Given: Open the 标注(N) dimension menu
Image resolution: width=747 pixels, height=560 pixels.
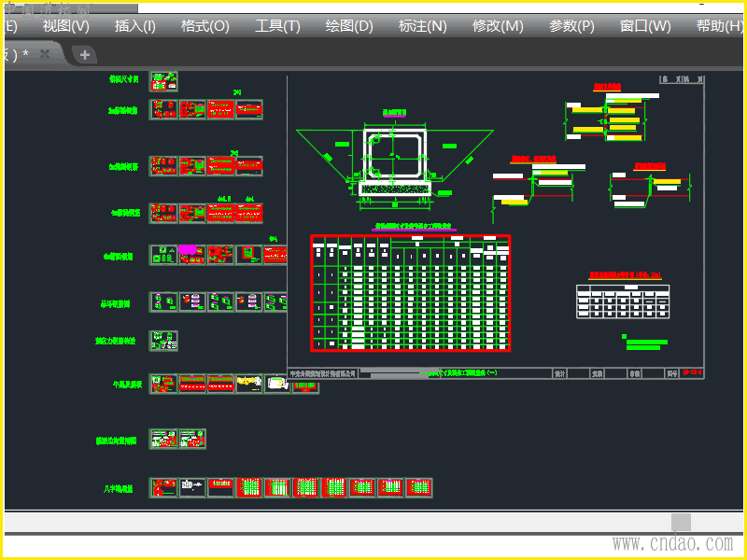Looking at the screenshot, I should (x=422, y=25).
